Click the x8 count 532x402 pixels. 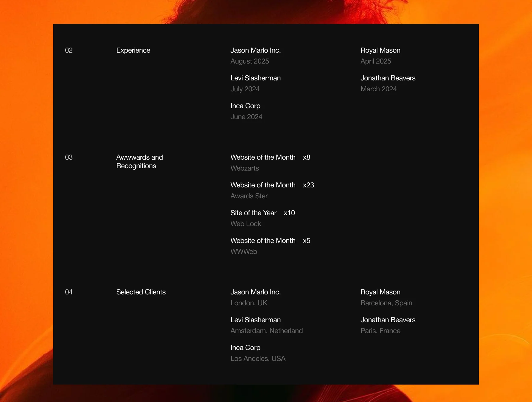click(x=306, y=157)
